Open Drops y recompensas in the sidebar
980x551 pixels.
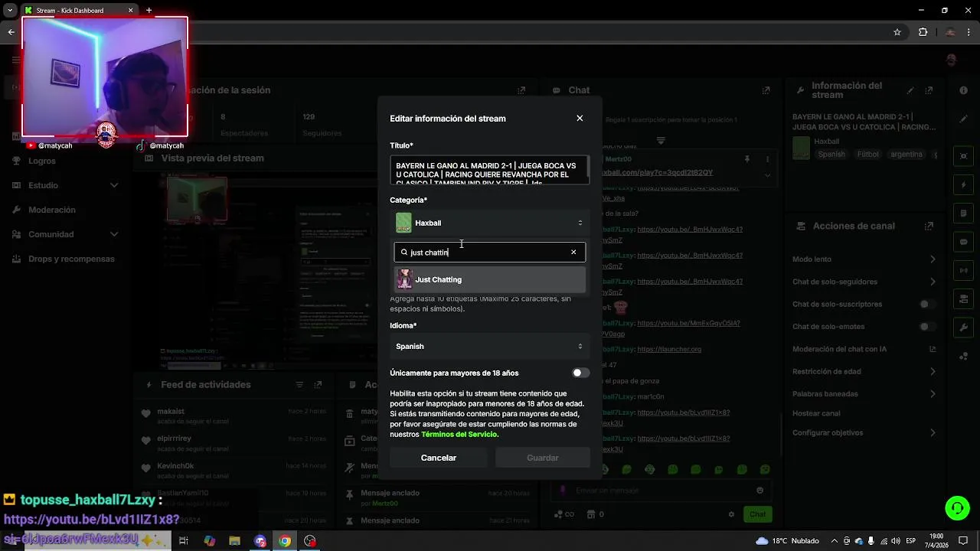[71, 259]
